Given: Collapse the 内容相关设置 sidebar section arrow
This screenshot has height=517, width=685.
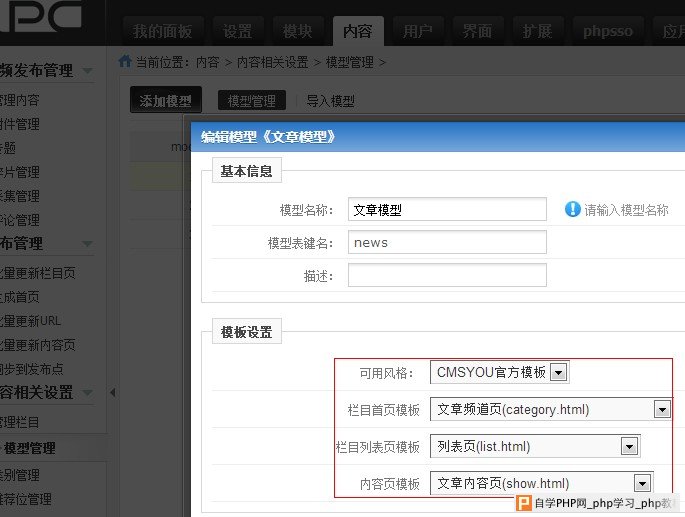Looking at the screenshot, I should pyautogui.click(x=87, y=392).
